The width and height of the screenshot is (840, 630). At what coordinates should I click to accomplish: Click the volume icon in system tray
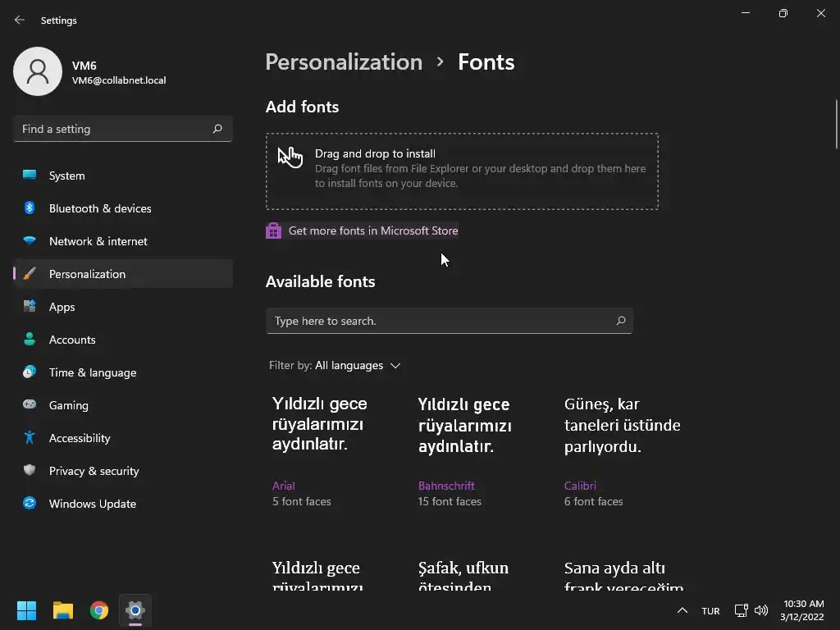[761, 610]
